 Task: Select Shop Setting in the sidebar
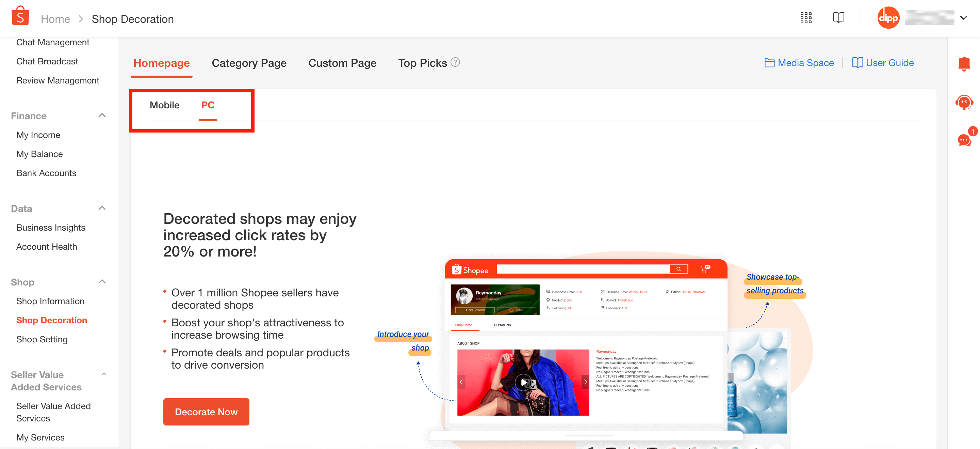coord(42,339)
